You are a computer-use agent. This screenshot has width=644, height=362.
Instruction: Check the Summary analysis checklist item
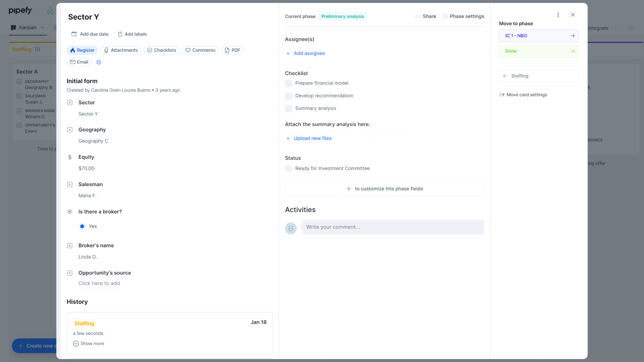[x=288, y=109]
